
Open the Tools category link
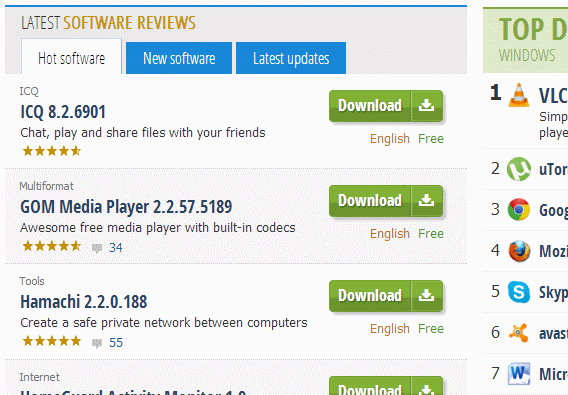pyautogui.click(x=32, y=281)
